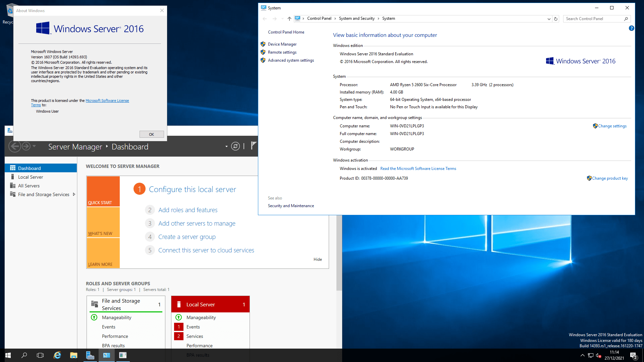Open Internet Explorer from the taskbar

click(x=57, y=355)
